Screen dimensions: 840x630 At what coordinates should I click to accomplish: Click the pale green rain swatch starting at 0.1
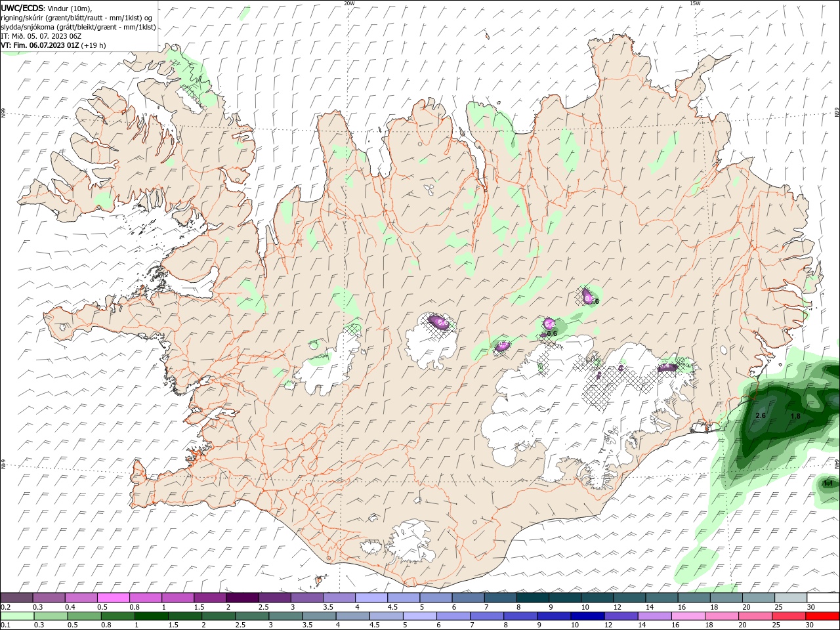point(17,616)
